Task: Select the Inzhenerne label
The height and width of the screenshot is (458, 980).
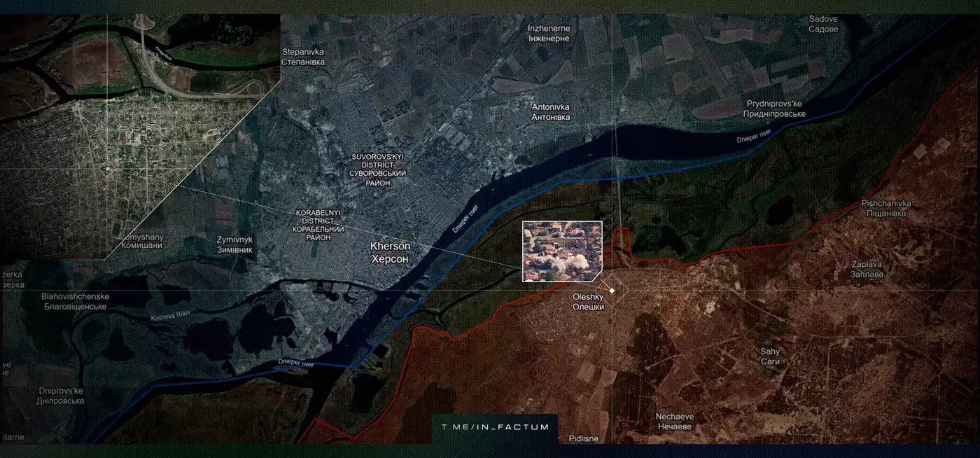Action: (x=549, y=34)
